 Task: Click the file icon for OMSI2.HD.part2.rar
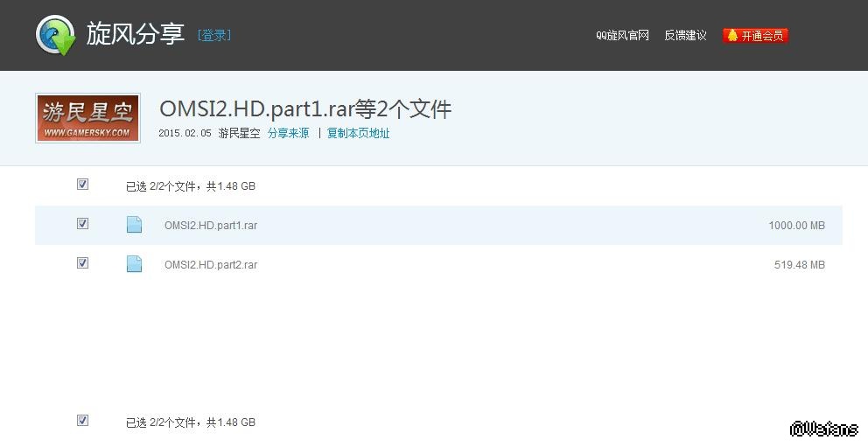pos(134,263)
